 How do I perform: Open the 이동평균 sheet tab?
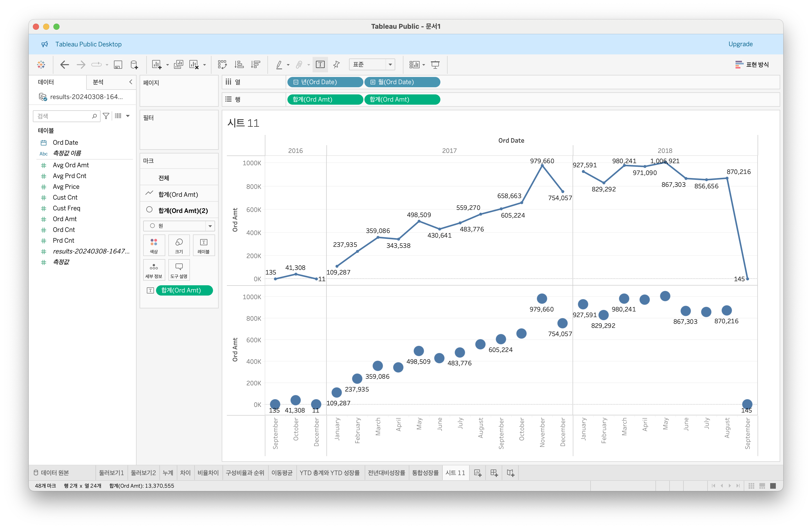[x=282, y=473]
